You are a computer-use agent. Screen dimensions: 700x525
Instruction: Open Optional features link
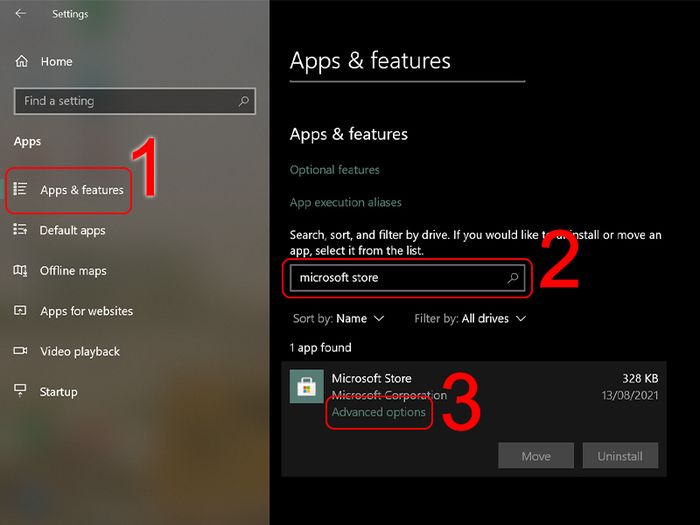pos(334,170)
